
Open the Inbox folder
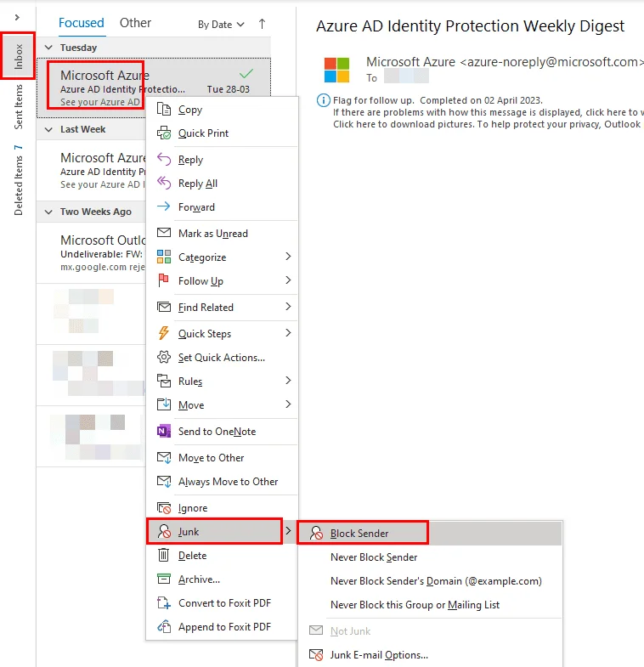click(x=19, y=56)
